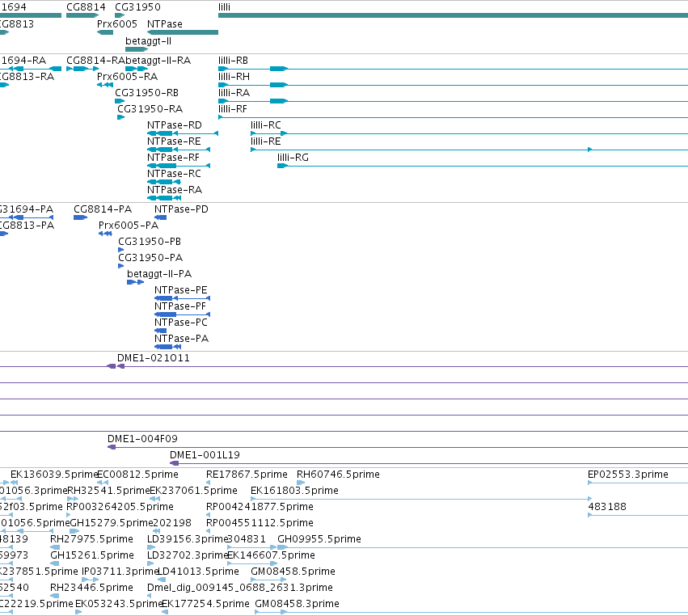688x616 pixels.
Task: Click the Prx6005-RA transcript label
Action: [127, 76]
